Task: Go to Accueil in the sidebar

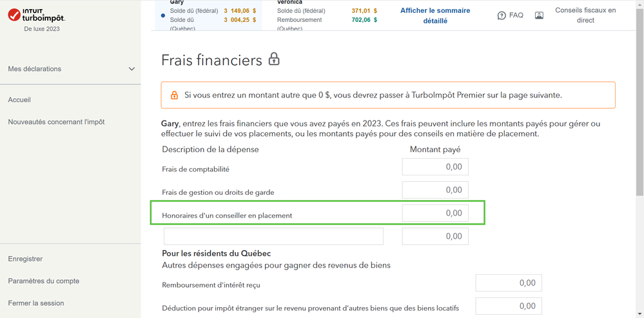Action: [19, 100]
